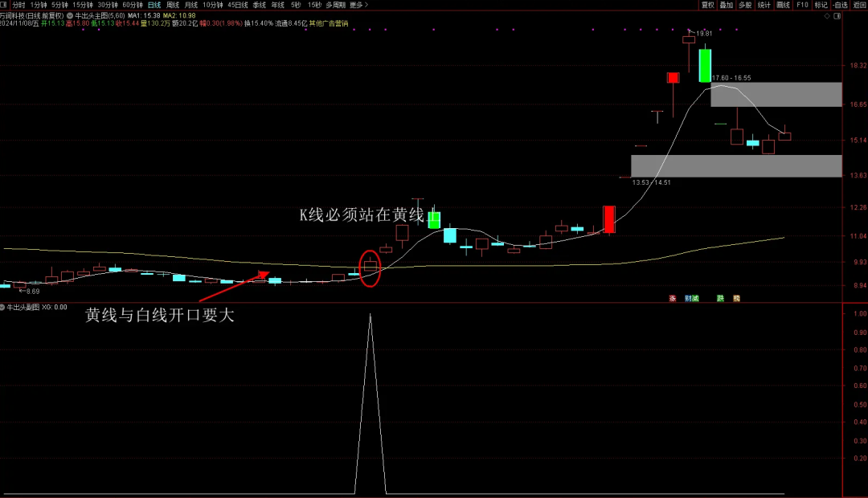Toggle the 叠加 overlay button

727,5
